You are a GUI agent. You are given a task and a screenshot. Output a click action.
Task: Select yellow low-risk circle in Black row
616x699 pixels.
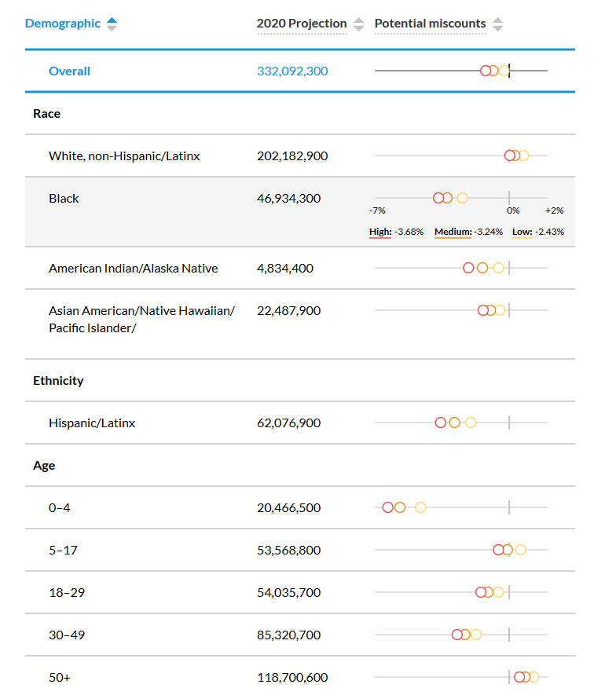pyautogui.click(x=463, y=198)
